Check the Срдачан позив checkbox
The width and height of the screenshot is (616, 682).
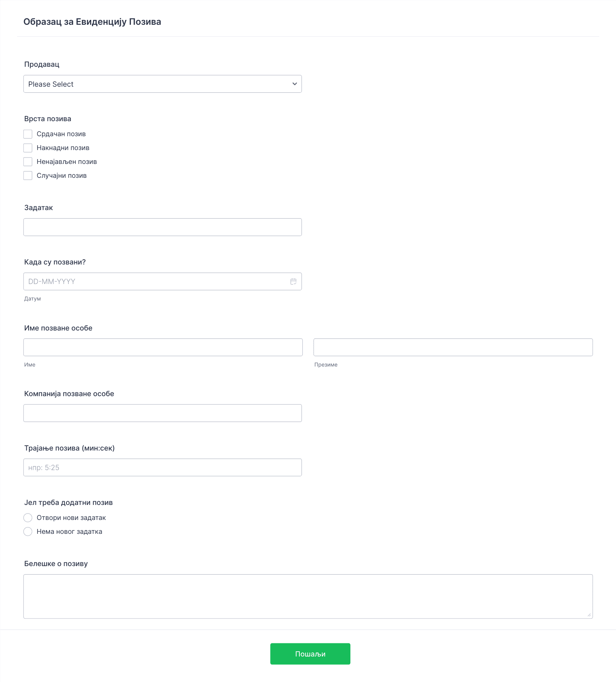(28, 134)
